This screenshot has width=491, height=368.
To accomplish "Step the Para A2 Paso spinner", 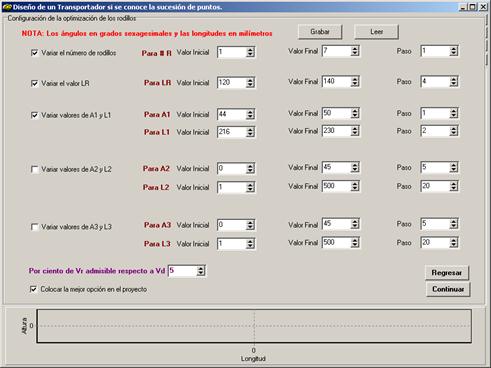I will [x=454, y=167].
